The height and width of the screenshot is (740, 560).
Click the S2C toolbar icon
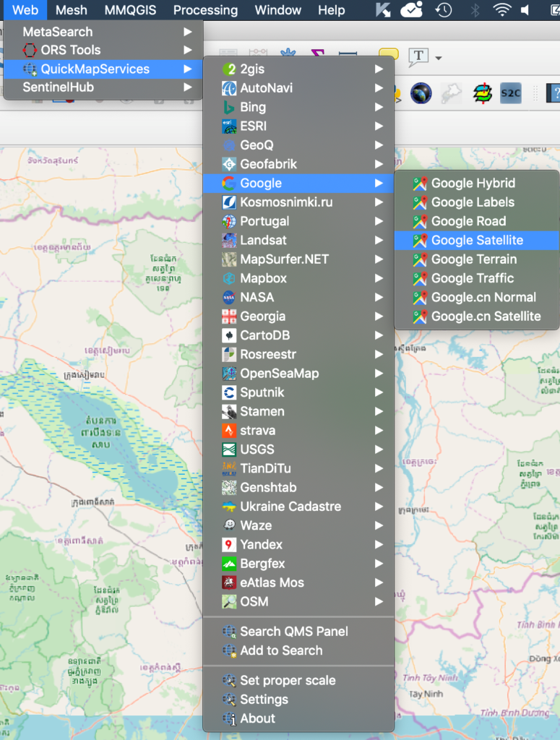click(510, 93)
